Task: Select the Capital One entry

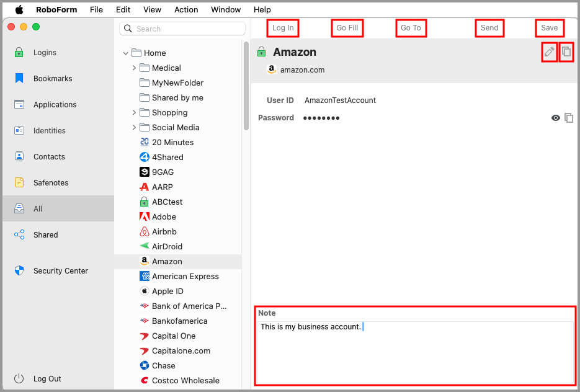Action: (x=177, y=336)
